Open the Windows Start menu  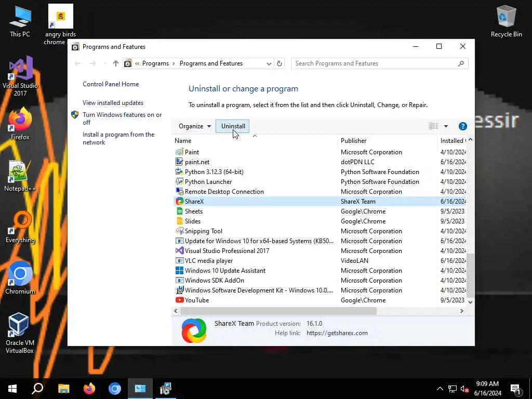[12, 389]
